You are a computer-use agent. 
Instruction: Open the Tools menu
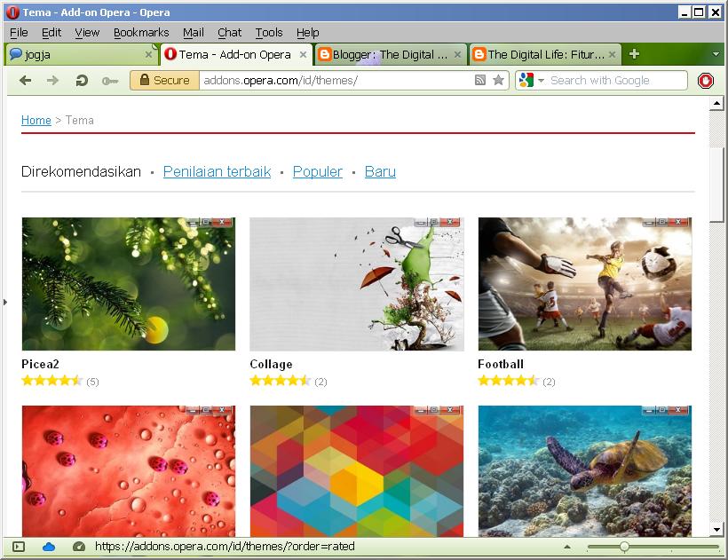tap(269, 32)
